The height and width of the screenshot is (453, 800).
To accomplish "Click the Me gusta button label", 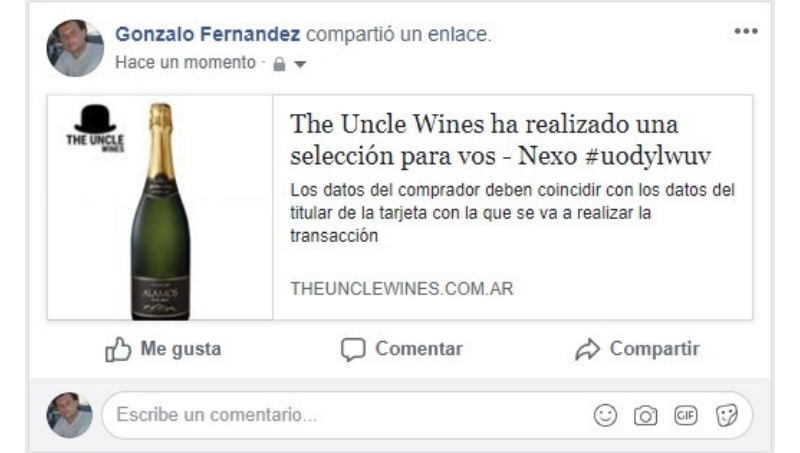I will click(181, 349).
